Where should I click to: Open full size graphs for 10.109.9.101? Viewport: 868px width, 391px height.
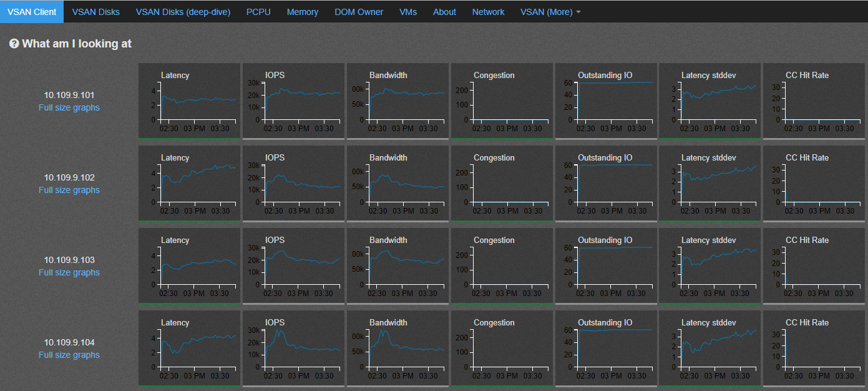click(69, 107)
